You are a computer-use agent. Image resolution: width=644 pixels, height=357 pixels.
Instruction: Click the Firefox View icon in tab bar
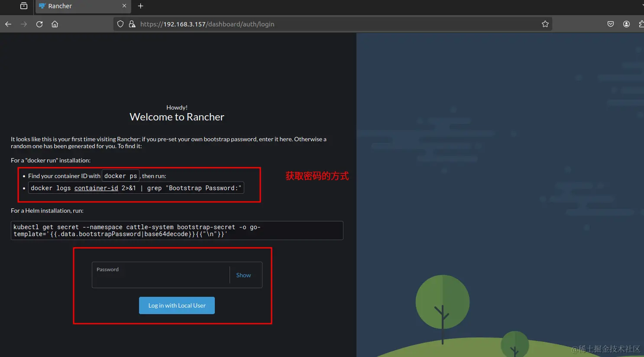click(x=24, y=6)
